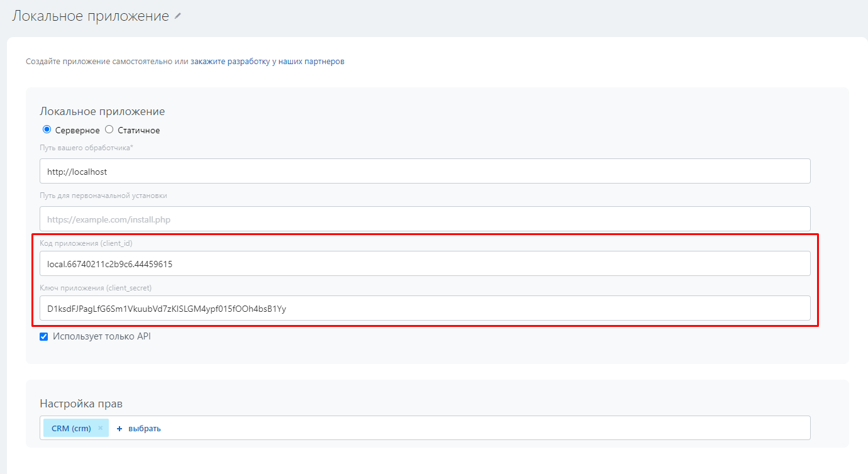Click the pencil edit icon beside the title
Viewport: 868px width, 474px height.
pos(178,16)
